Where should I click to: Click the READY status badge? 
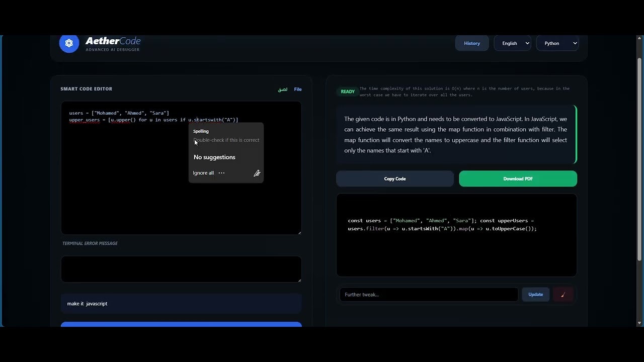tap(348, 92)
